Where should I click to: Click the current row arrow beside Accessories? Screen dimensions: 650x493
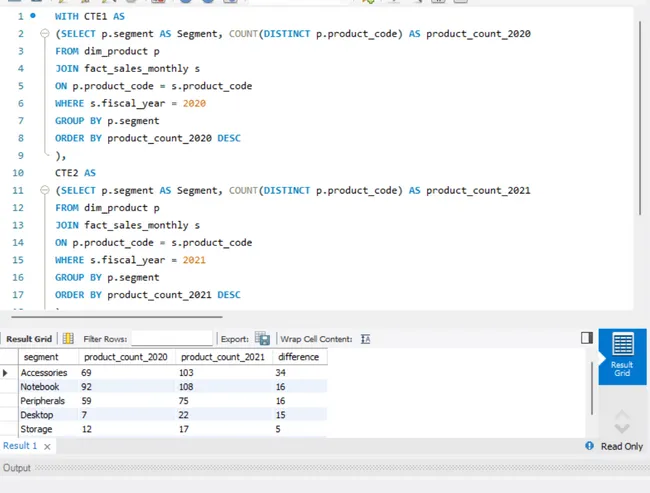pyautogui.click(x=5, y=373)
